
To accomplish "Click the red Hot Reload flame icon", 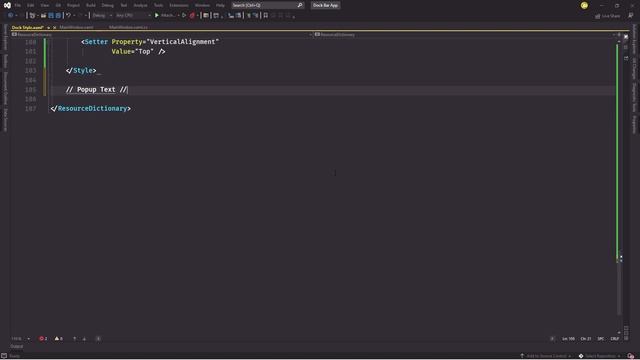I will coord(192,16).
